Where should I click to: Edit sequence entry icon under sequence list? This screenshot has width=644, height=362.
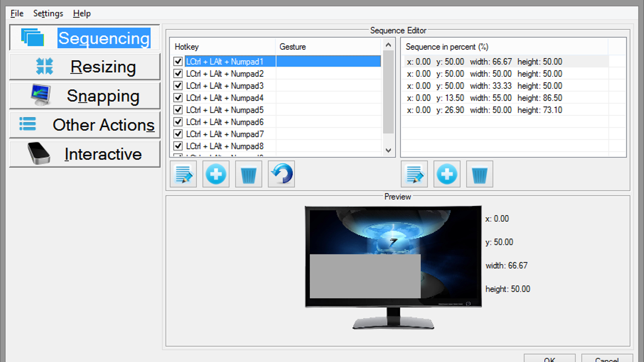click(414, 174)
